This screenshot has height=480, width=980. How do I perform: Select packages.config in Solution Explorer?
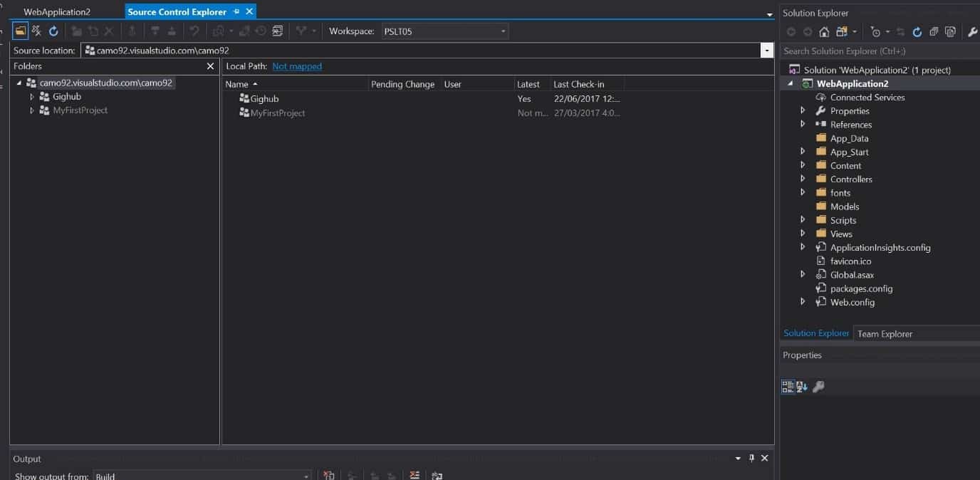tap(861, 288)
